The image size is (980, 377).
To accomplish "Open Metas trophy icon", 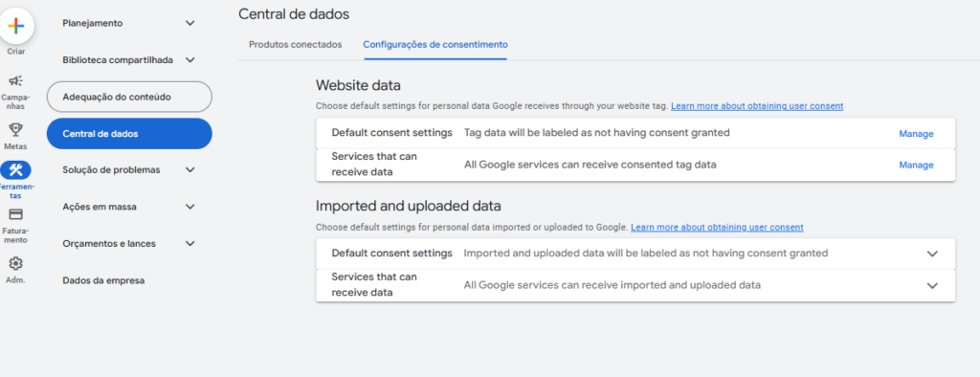I will (15, 129).
